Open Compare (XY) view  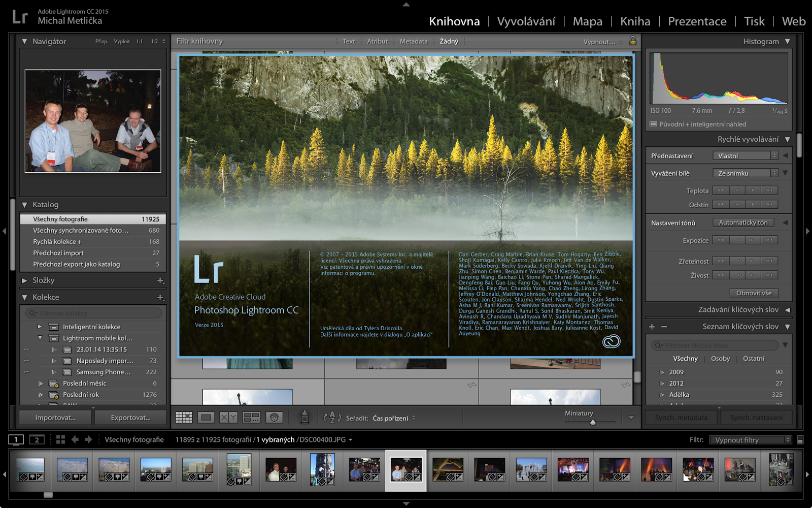[x=228, y=418]
